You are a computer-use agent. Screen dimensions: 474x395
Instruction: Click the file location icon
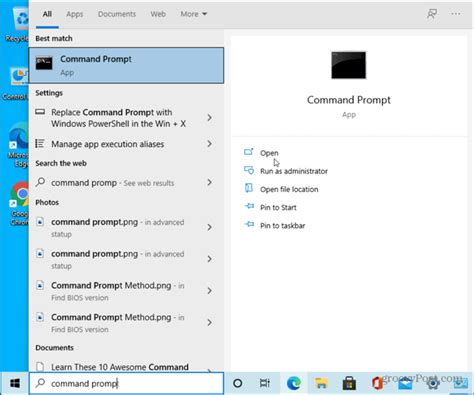coord(249,188)
